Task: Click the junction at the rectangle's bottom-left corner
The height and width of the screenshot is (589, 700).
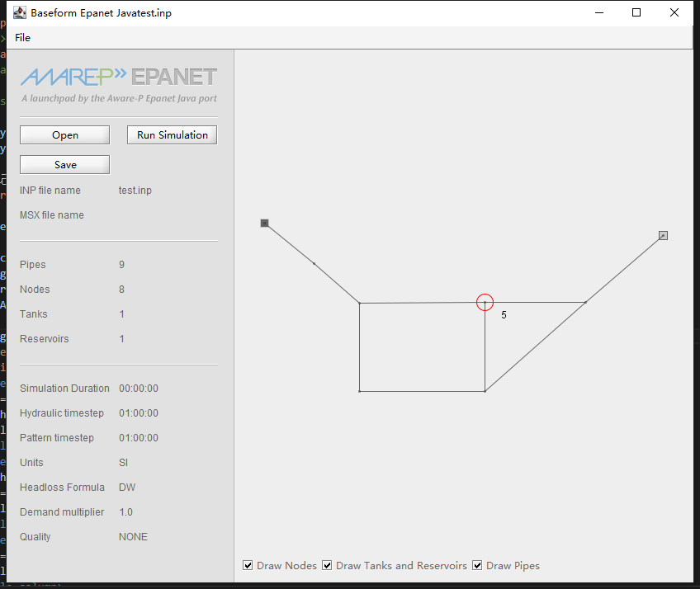Action: tap(360, 391)
